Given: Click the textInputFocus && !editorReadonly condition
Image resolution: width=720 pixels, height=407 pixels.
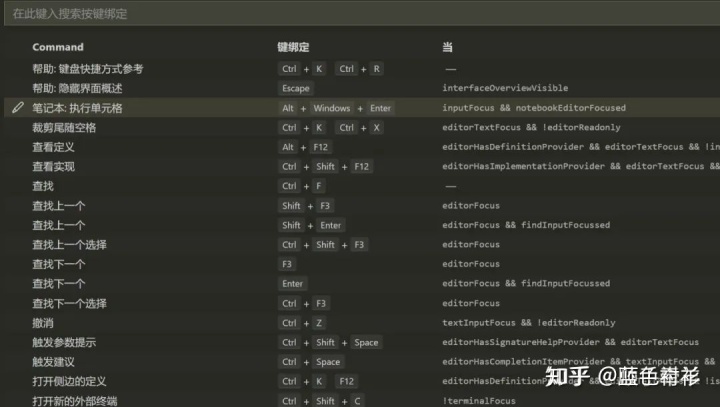Looking at the screenshot, I should coord(529,322).
